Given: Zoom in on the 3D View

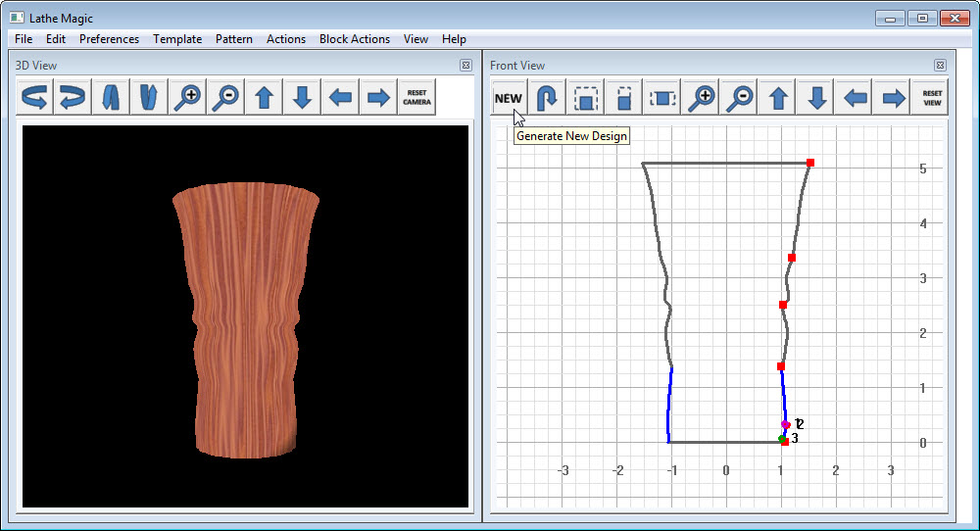Looking at the screenshot, I should [187, 98].
